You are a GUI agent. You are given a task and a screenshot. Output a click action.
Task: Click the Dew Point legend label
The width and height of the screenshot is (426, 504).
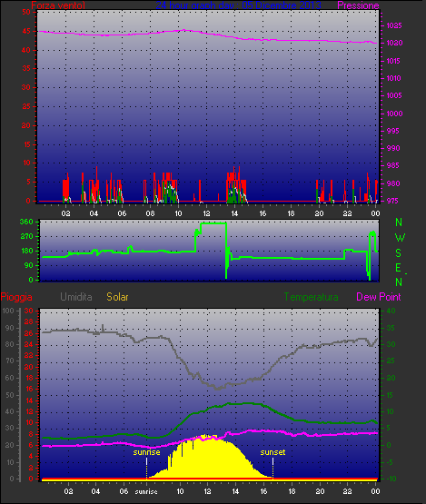[x=379, y=297]
